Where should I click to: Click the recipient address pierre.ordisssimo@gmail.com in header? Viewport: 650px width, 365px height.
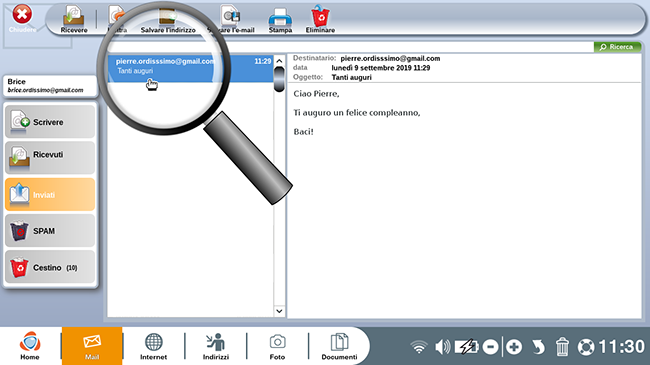tap(390, 58)
